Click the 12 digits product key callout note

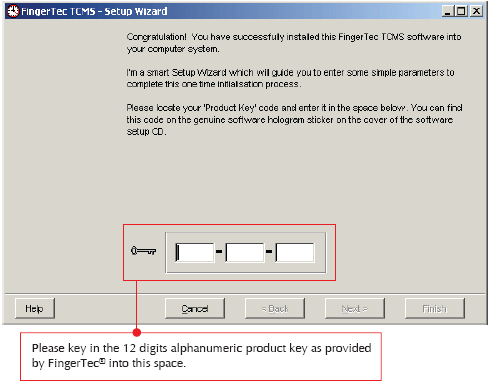coord(201,356)
